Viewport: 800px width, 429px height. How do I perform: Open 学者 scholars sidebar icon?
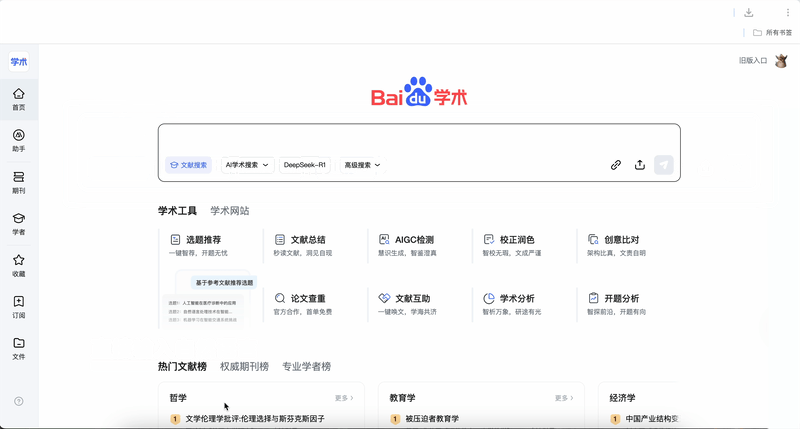coord(18,223)
